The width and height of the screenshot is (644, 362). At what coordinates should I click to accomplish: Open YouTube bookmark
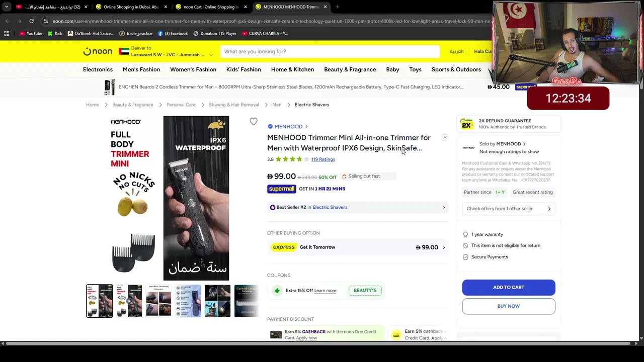[31, 33]
